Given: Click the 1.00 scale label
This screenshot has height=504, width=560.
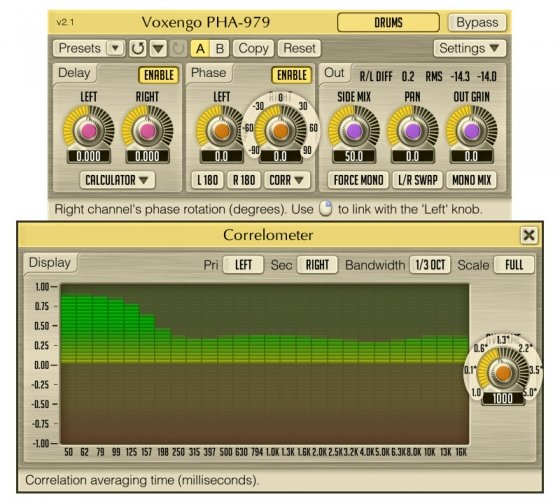Looking at the screenshot, I should click(42, 287).
